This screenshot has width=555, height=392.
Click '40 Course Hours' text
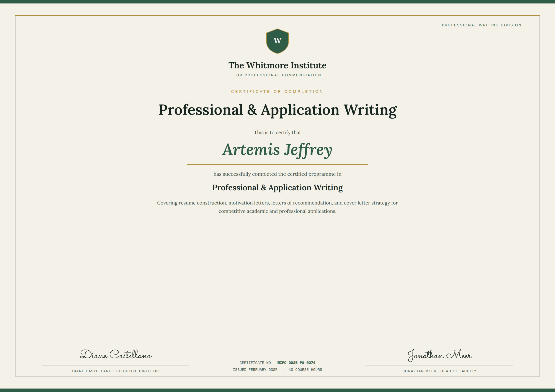point(305,369)
